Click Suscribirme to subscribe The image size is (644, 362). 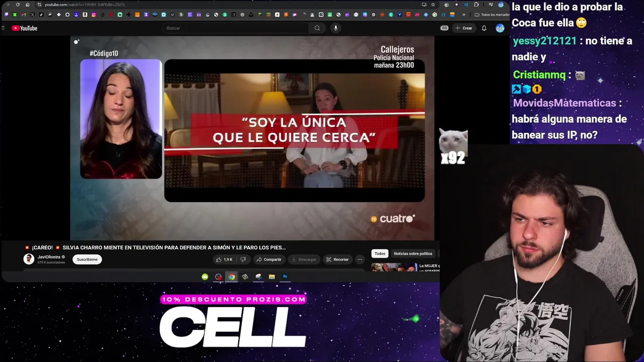[87, 259]
